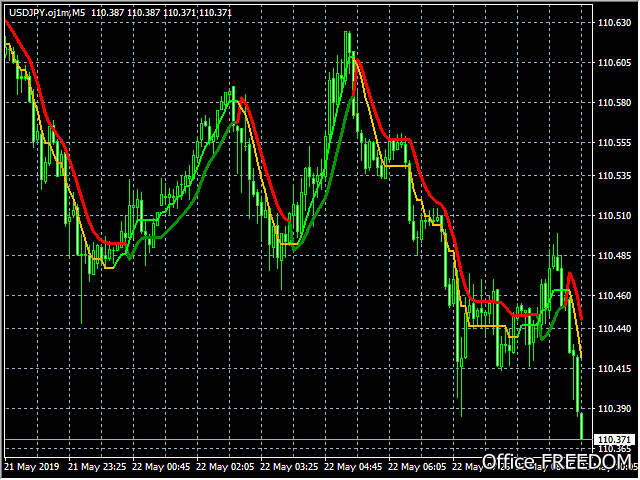640x480 pixels.
Task: Click the 22 May 04:45 time label
Action: (x=353, y=467)
